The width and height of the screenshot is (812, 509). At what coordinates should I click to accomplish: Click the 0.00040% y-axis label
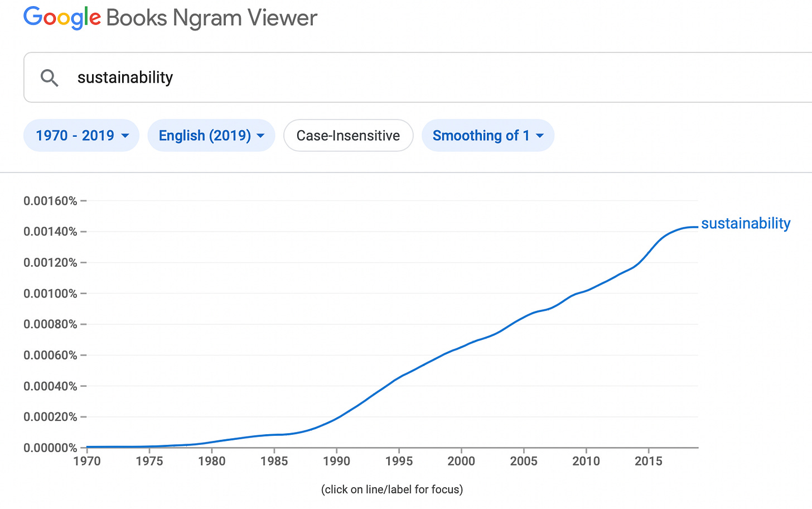point(50,386)
